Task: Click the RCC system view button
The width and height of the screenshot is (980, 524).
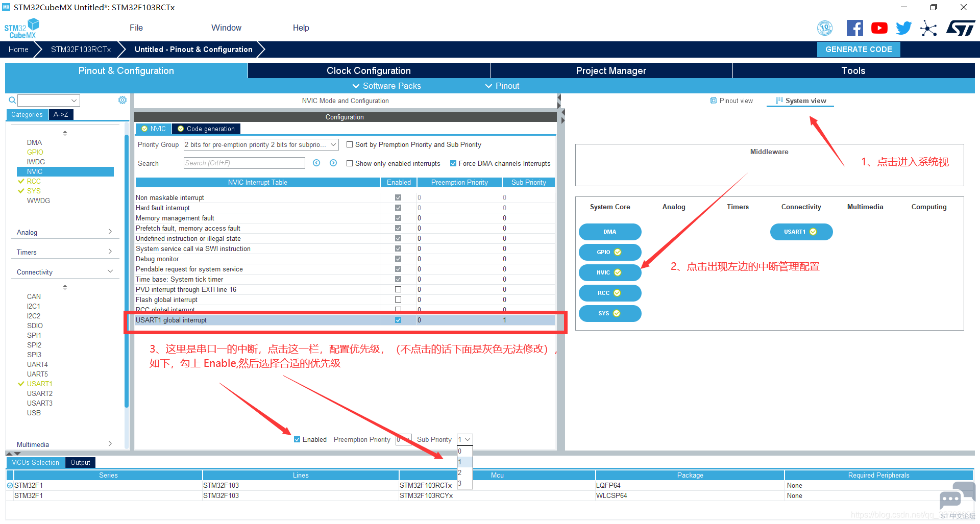Action: tap(610, 293)
